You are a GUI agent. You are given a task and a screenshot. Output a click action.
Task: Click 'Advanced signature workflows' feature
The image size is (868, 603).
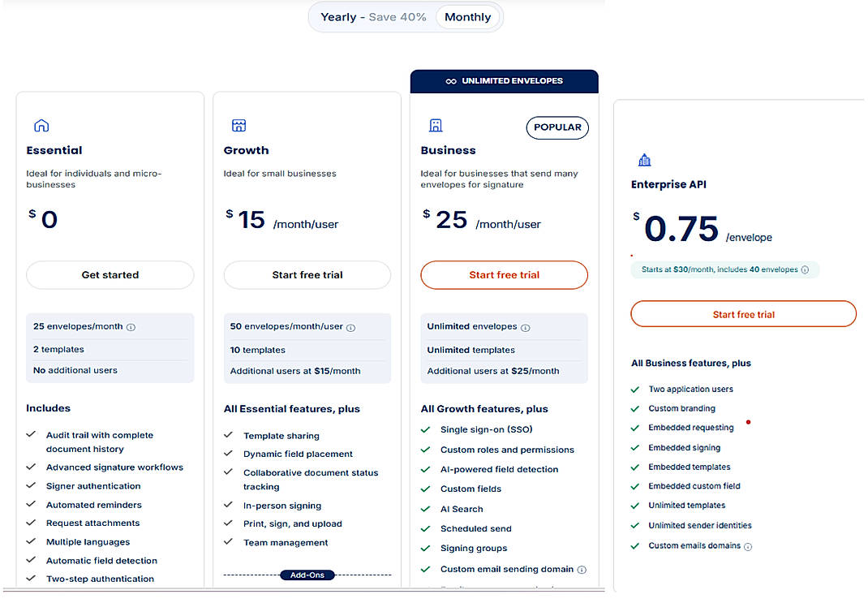114,467
